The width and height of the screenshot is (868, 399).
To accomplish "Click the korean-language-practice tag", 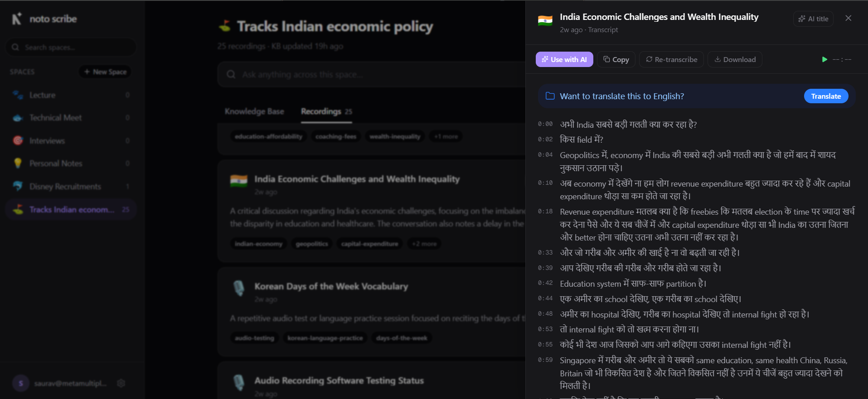I will pos(325,338).
